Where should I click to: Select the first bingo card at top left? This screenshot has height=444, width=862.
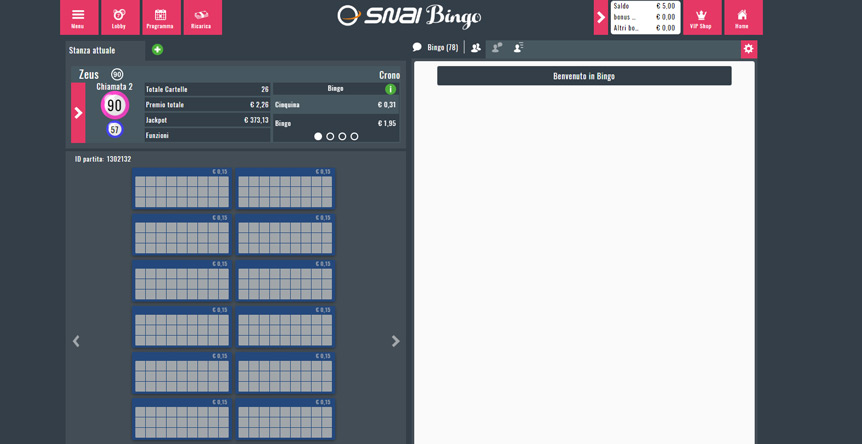point(181,191)
